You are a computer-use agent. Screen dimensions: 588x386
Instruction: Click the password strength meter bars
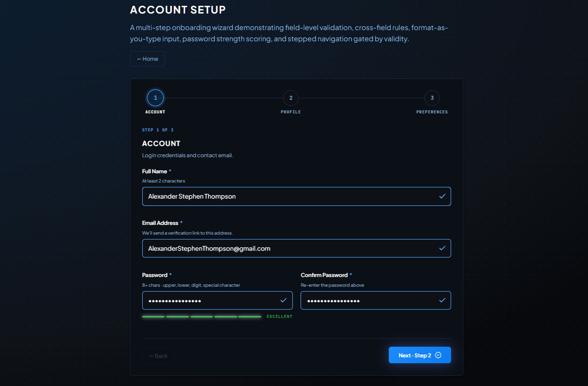pyautogui.click(x=201, y=316)
